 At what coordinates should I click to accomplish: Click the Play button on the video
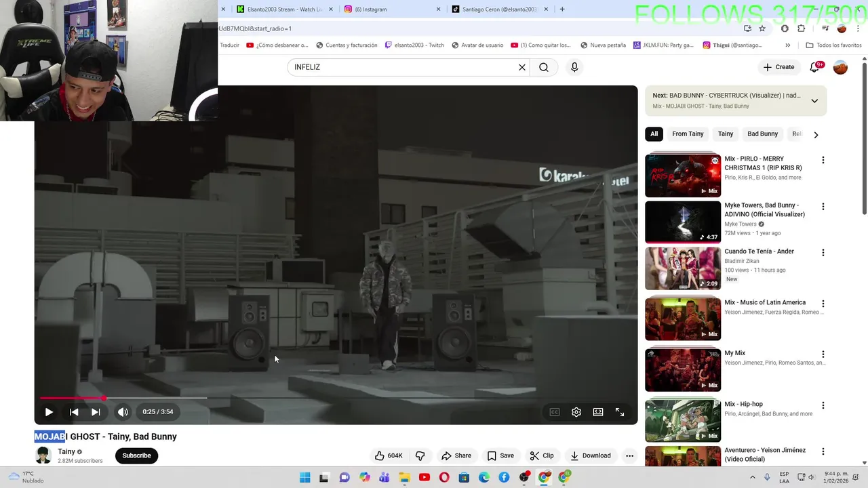tap(49, 411)
